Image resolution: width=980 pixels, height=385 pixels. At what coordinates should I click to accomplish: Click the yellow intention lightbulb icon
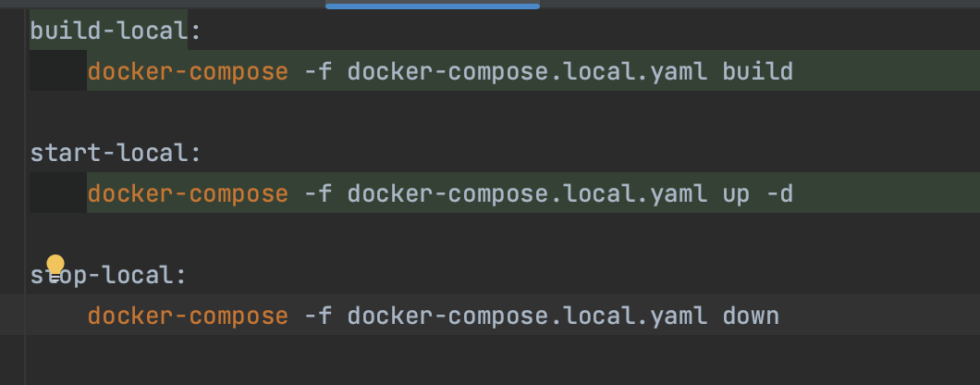pos(55,265)
